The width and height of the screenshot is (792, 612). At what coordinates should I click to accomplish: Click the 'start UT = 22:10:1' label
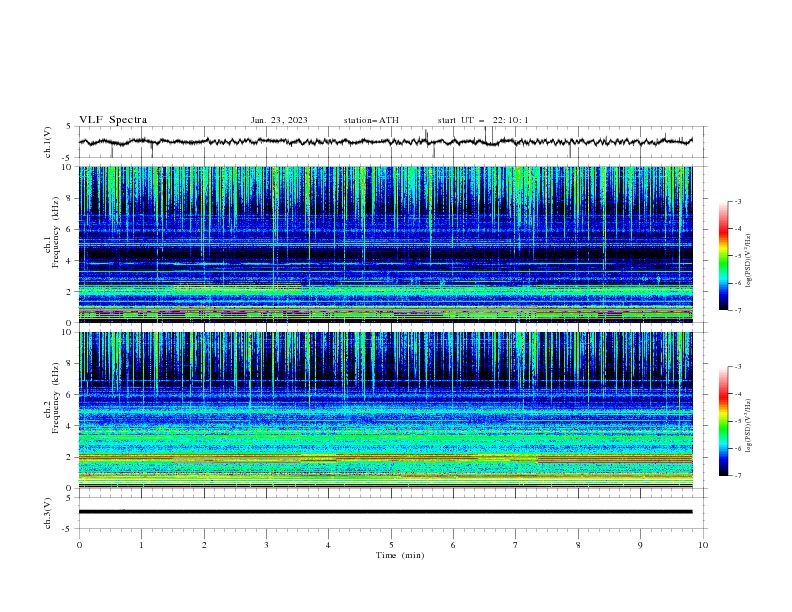click(x=483, y=120)
